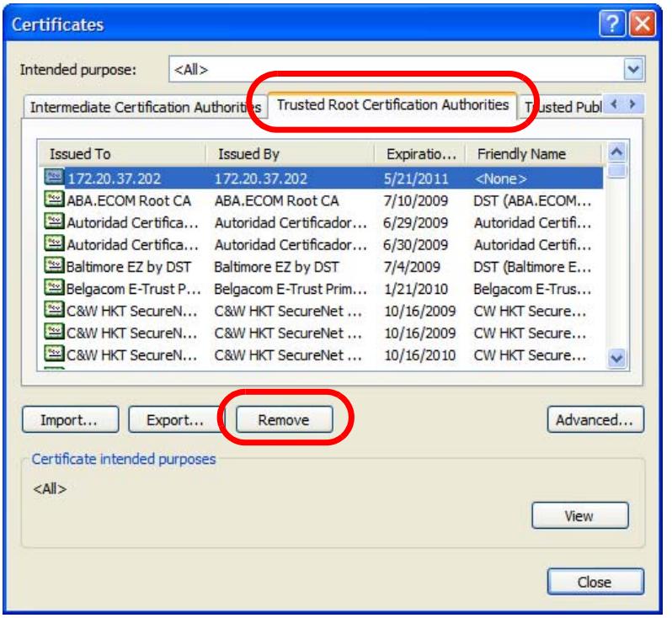The image size is (672, 618).
Task: Select Autoridad Certifica... expiring 6/30/2009
Action: pyautogui.click(x=323, y=245)
